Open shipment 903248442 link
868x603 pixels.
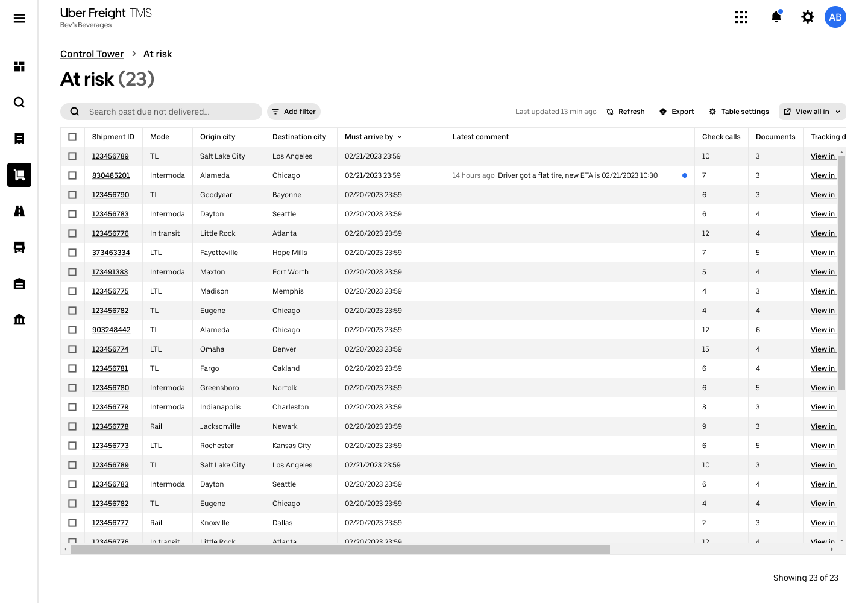click(111, 330)
